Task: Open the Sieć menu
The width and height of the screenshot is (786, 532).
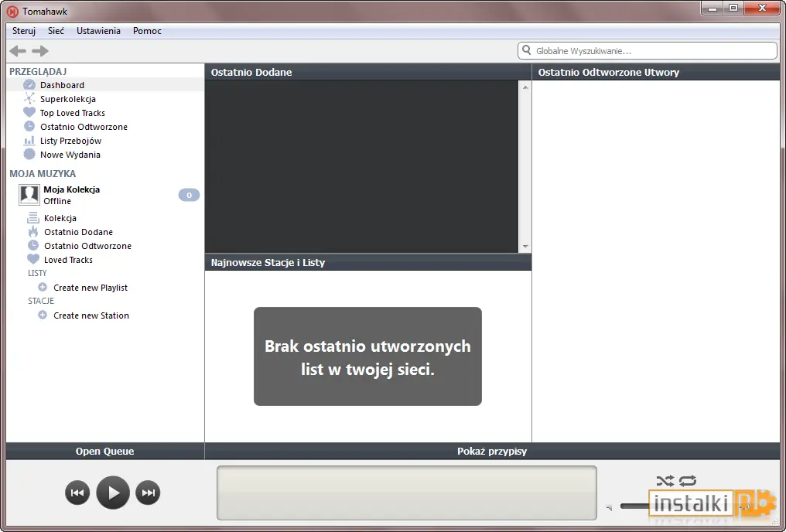Action: 56,31
